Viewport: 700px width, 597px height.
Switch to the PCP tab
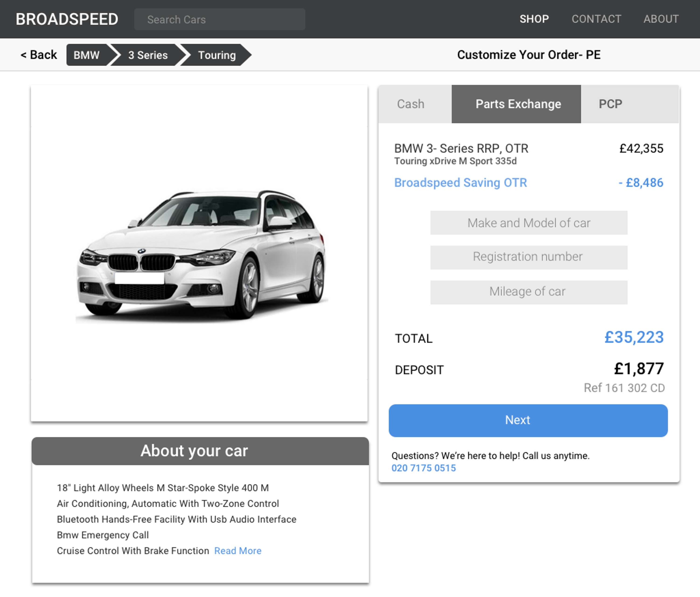tap(630, 104)
